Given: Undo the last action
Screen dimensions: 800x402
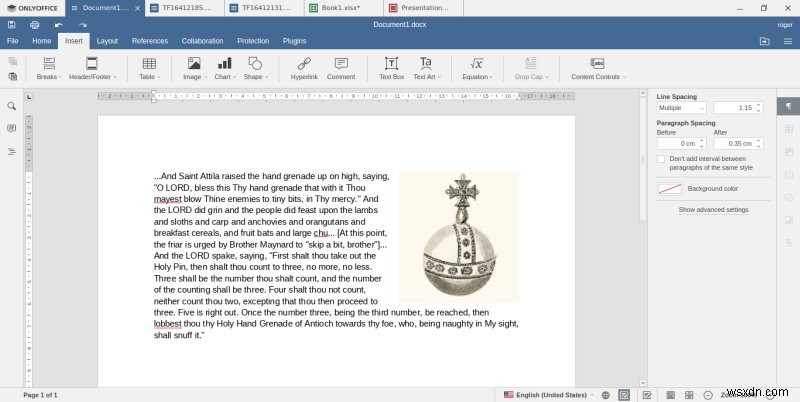Looking at the screenshot, I should pyautogui.click(x=59, y=24).
